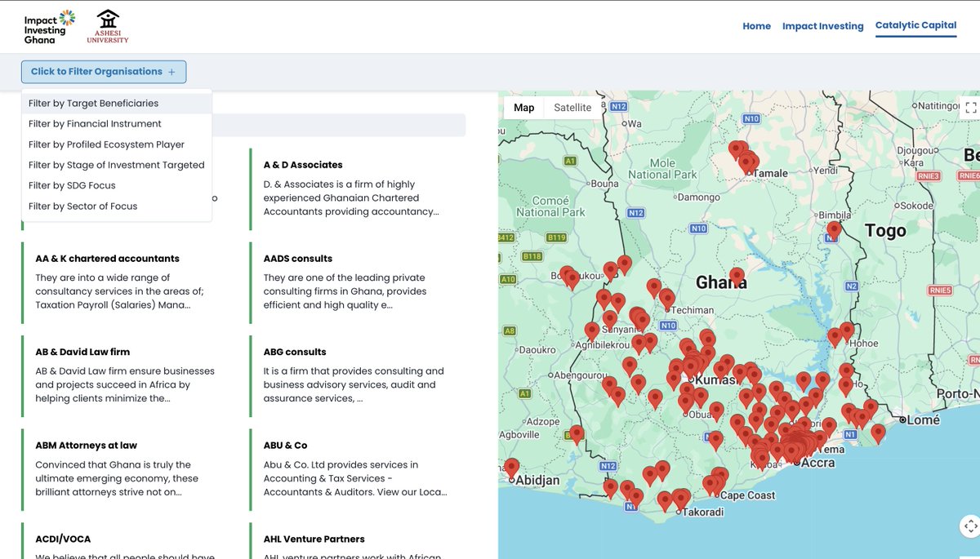
Task: Switch back to Map view
Action: [x=523, y=107]
